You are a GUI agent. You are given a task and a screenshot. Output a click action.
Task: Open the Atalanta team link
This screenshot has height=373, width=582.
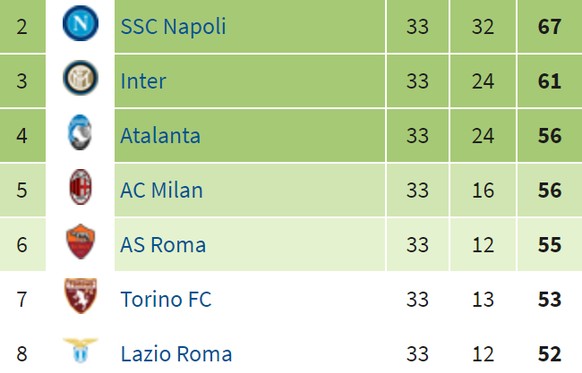tap(160, 135)
